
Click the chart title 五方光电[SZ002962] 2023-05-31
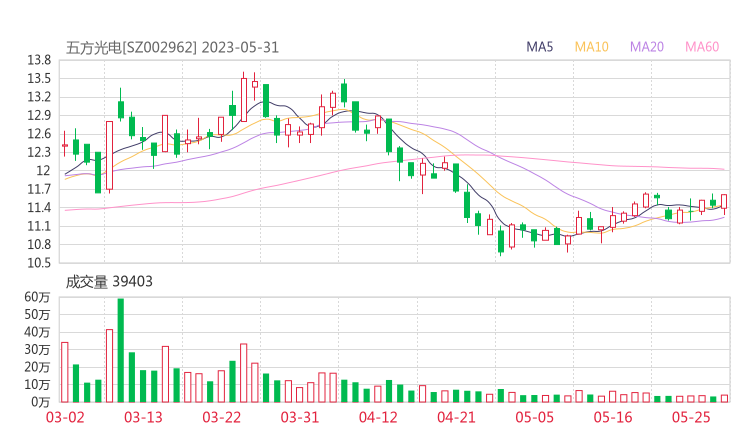coord(172,48)
